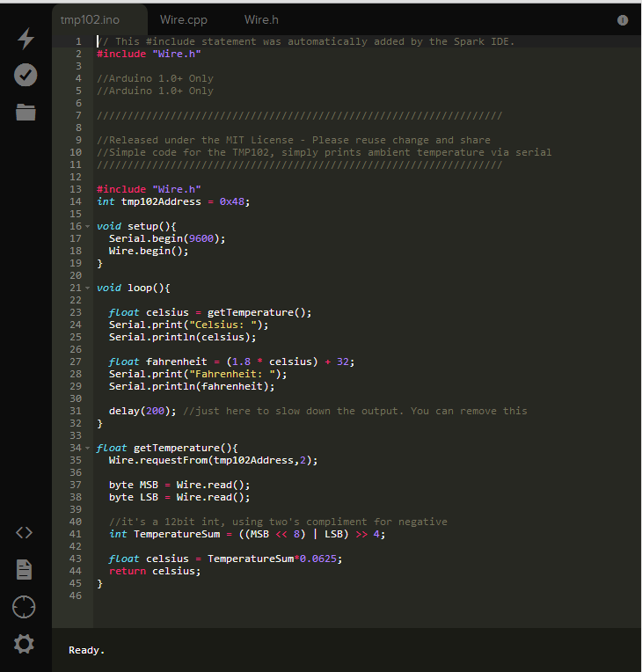Switch to the Wire.cpp tab
This screenshot has height=672, width=642.
pyautogui.click(x=184, y=19)
